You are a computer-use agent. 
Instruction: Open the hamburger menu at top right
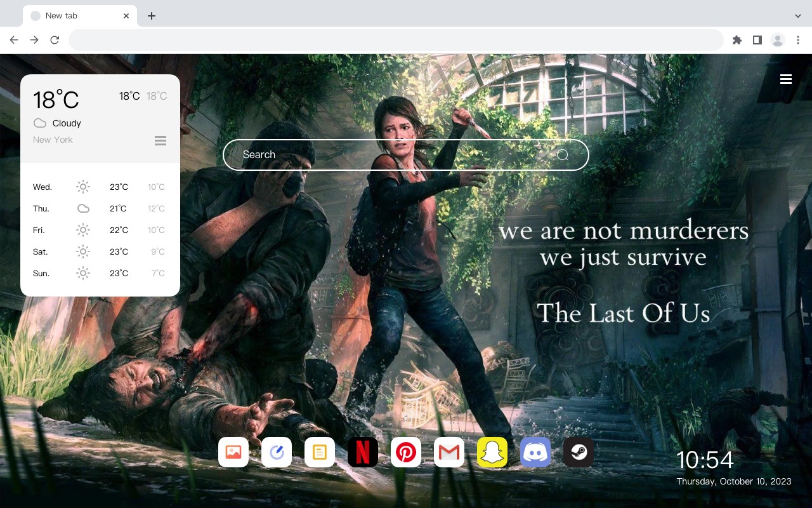tap(786, 79)
